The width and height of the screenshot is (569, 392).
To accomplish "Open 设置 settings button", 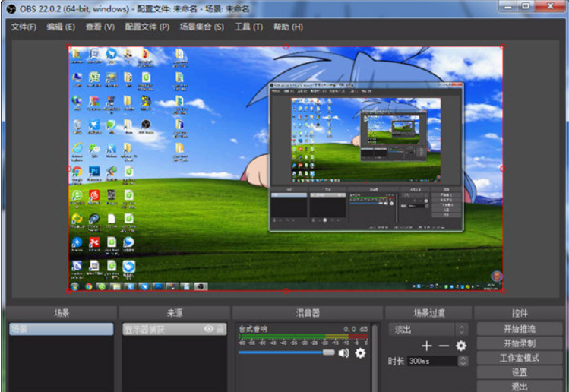I will 520,372.
